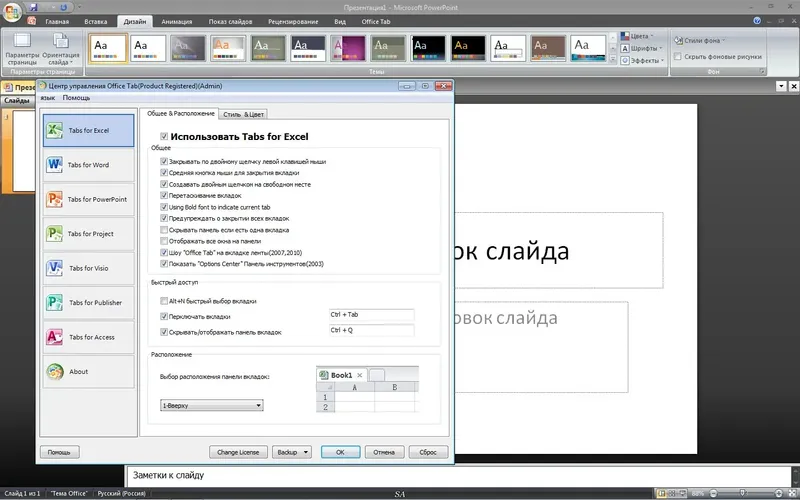Enable Отображать все окна на панели checkbox
Viewport: 800px width, 500px height.
click(164, 241)
